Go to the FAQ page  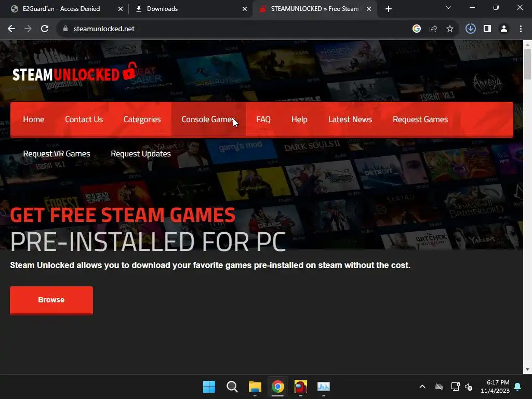click(263, 119)
